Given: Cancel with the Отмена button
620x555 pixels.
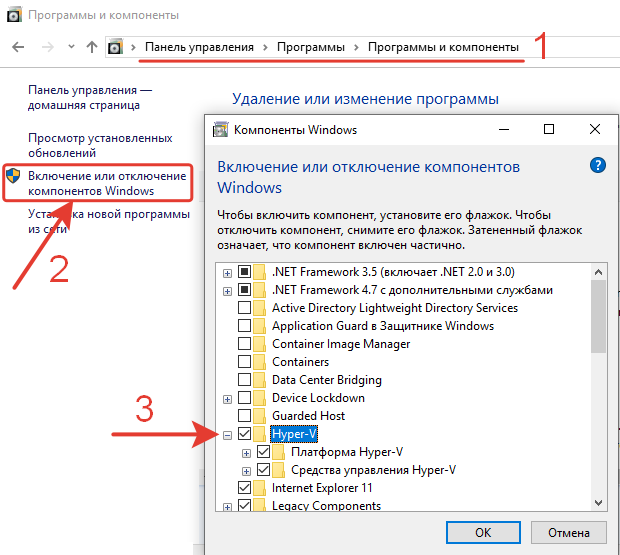Looking at the screenshot, I should (x=569, y=533).
